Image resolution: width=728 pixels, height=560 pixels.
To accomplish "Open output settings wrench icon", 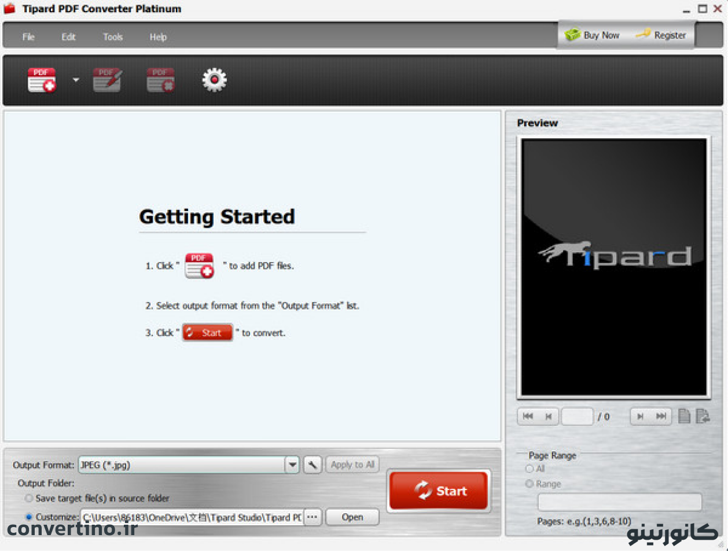I will 312,465.
